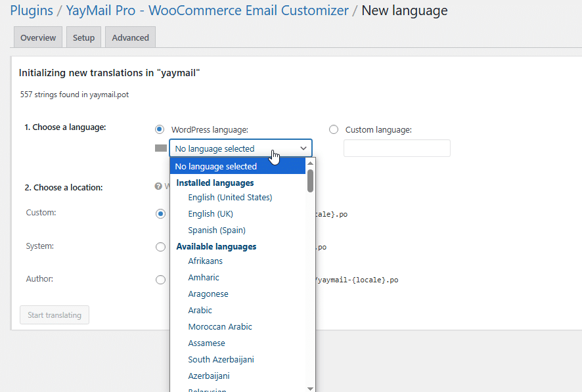Viewport: 582px width, 392px height.
Task: Choose English (UK) from the list
Action: (x=210, y=213)
